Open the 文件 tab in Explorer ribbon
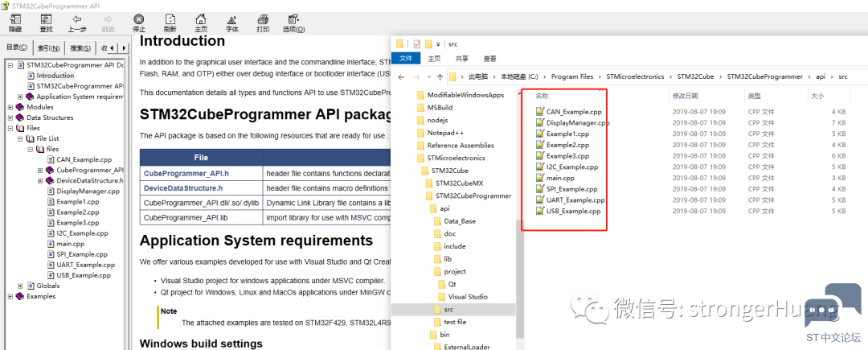This screenshot has width=868, height=350. tap(406, 58)
